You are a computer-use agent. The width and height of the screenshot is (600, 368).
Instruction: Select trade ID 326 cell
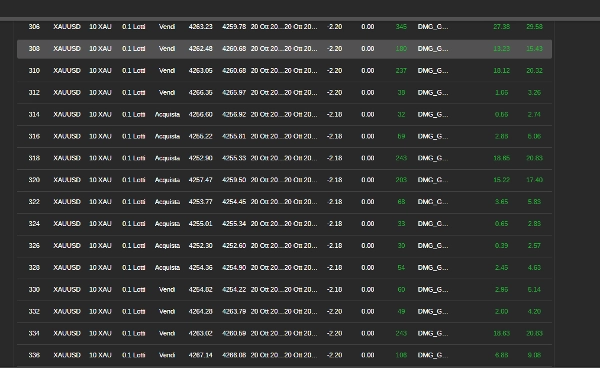(34, 246)
